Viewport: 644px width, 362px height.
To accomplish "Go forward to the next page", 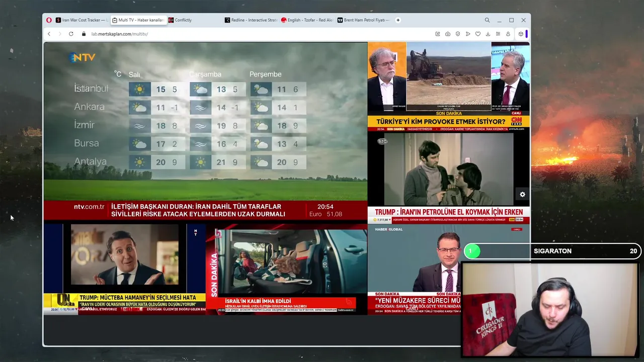I will pyautogui.click(x=59, y=34).
